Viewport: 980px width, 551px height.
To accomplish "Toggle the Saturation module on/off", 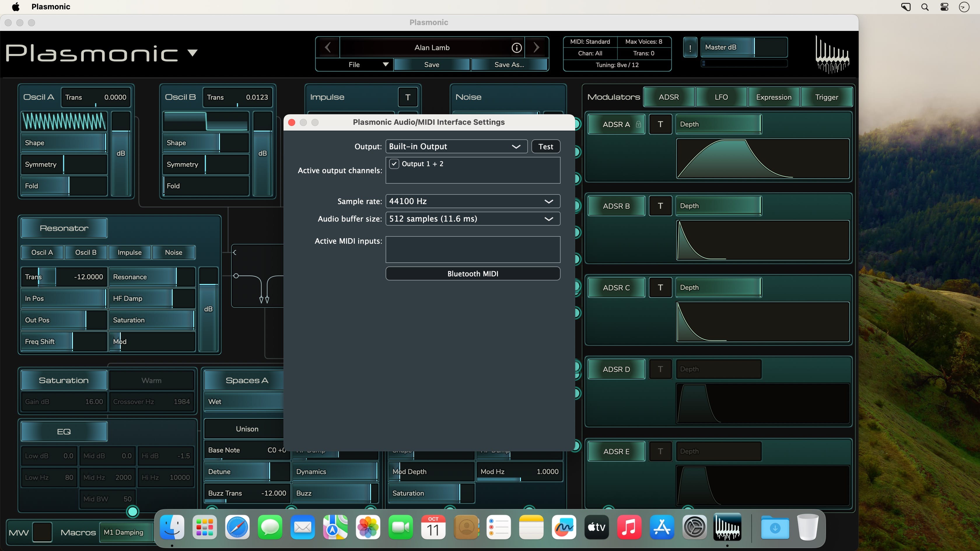I will coord(64,380).
